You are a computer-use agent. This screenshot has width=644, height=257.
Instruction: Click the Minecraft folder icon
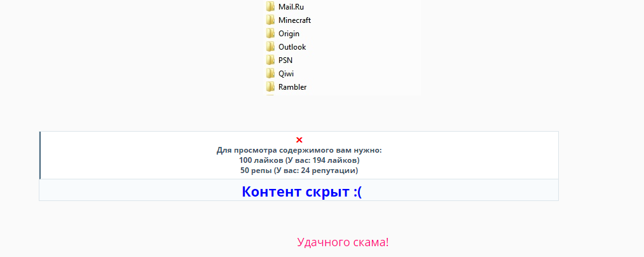[x=270, y=20]
